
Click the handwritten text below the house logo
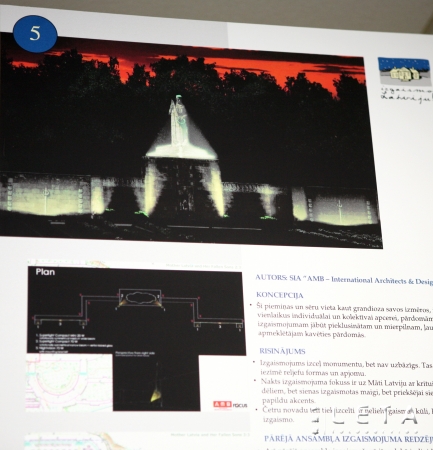point(407,95)
